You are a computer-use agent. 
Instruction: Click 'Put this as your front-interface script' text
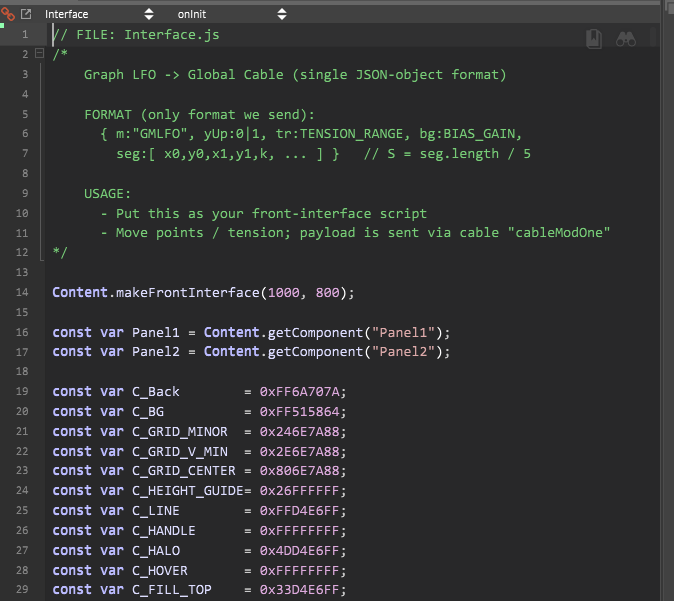coord(271,213)
